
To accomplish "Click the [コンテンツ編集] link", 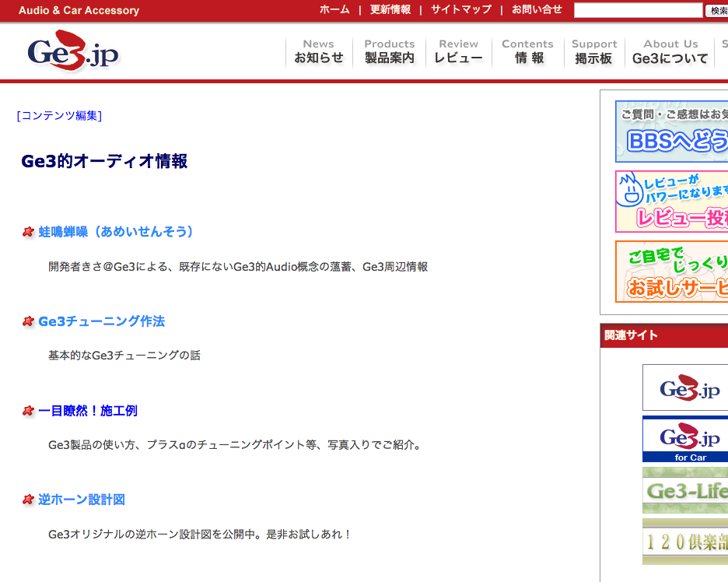I will point(59,115).
